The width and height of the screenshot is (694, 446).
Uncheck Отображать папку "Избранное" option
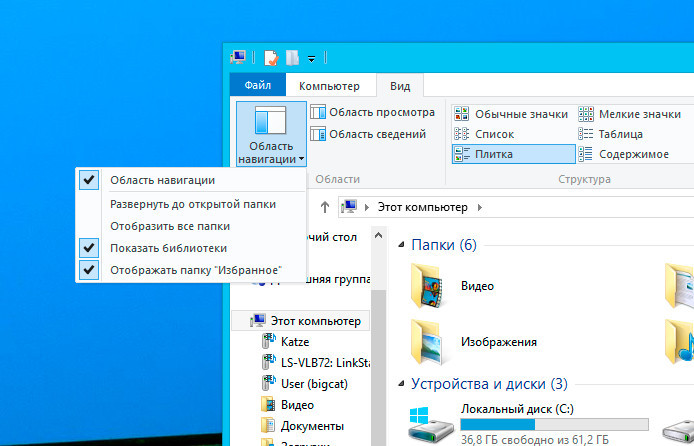click(195, 270)
